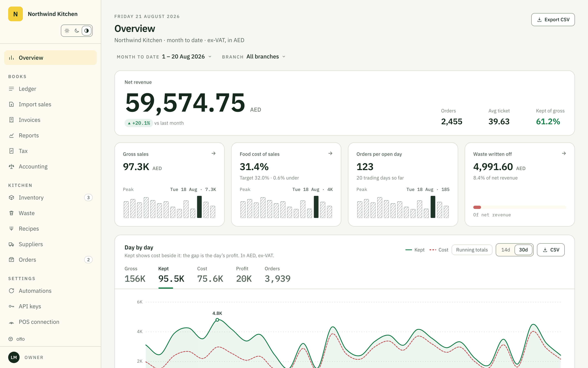Open the Ledger page
Screen dimensions: 588x368
[50, 89]
